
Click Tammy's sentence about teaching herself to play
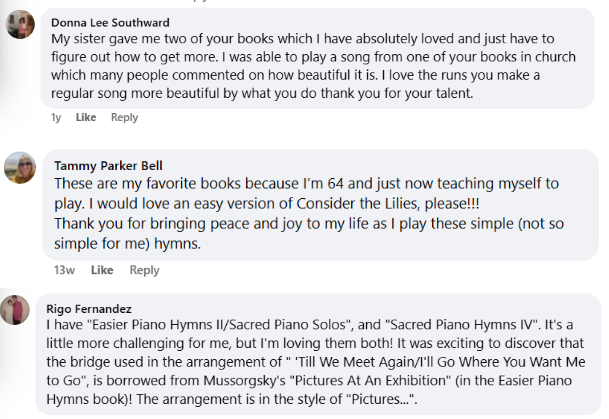pos(300,184)
